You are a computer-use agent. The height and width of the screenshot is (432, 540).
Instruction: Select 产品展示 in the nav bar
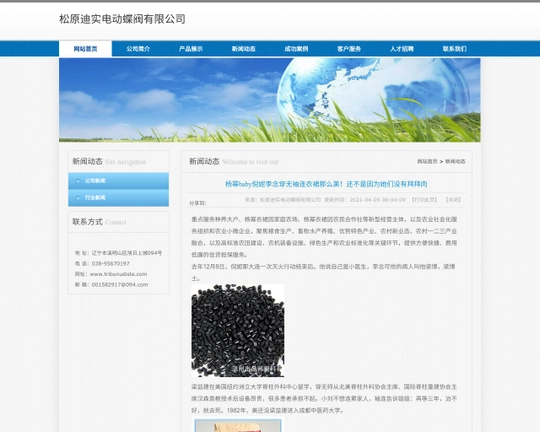[x=191, y=49]
